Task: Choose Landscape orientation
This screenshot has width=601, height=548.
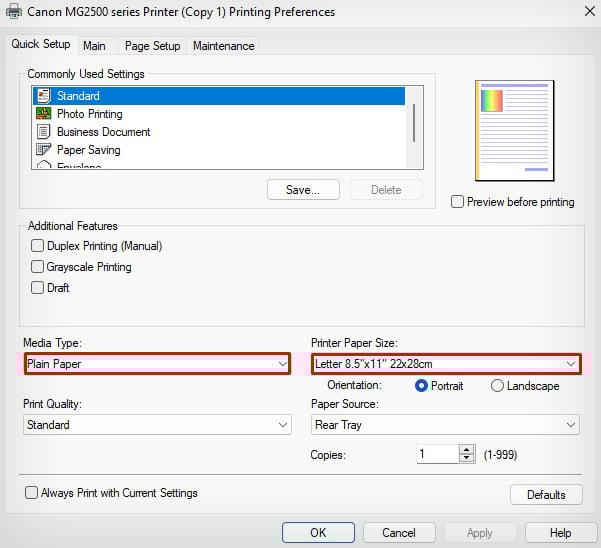Action: click(497, 386)
